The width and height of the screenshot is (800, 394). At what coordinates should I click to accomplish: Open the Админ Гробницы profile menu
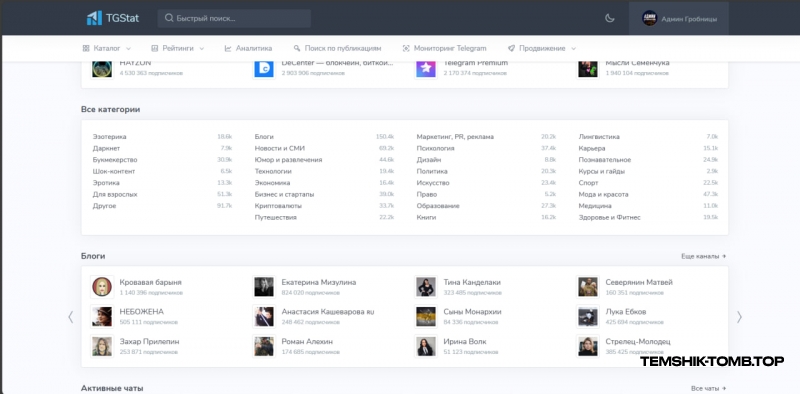coord(679,18)
